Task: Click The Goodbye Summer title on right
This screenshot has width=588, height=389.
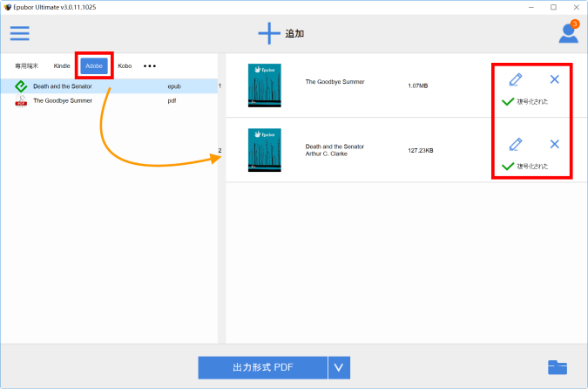Action: 335,82
